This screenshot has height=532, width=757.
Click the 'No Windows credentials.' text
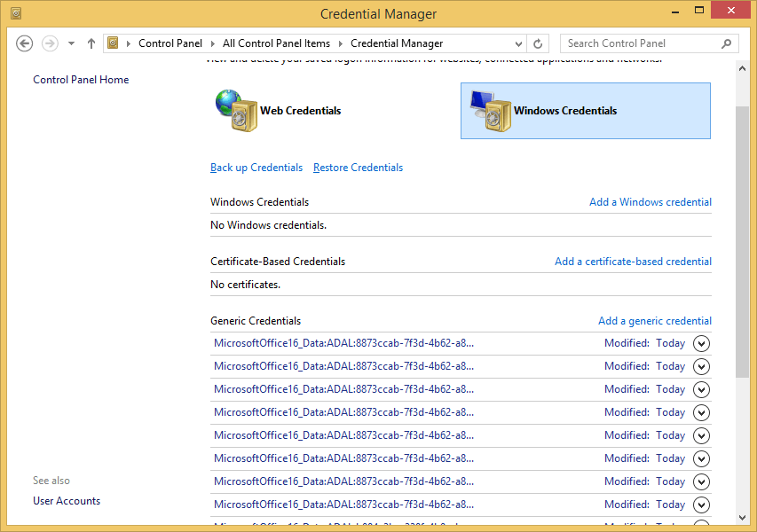[268, 225]
